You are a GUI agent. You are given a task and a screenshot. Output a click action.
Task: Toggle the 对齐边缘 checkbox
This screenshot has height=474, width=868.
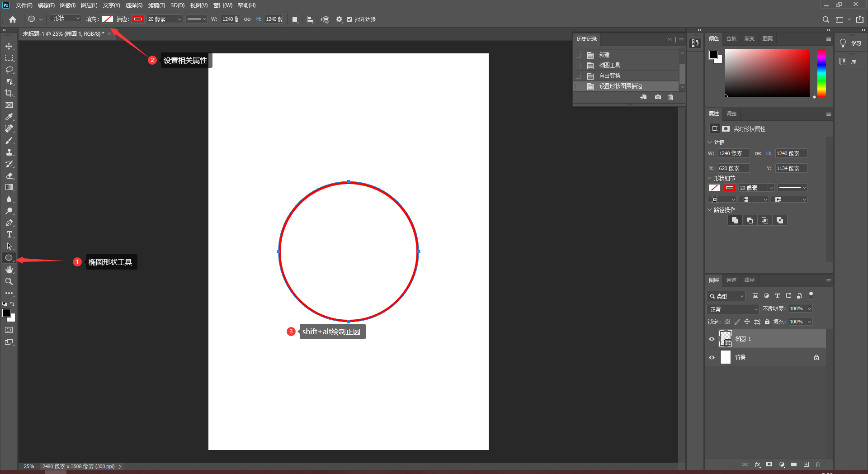coord(350,19)
